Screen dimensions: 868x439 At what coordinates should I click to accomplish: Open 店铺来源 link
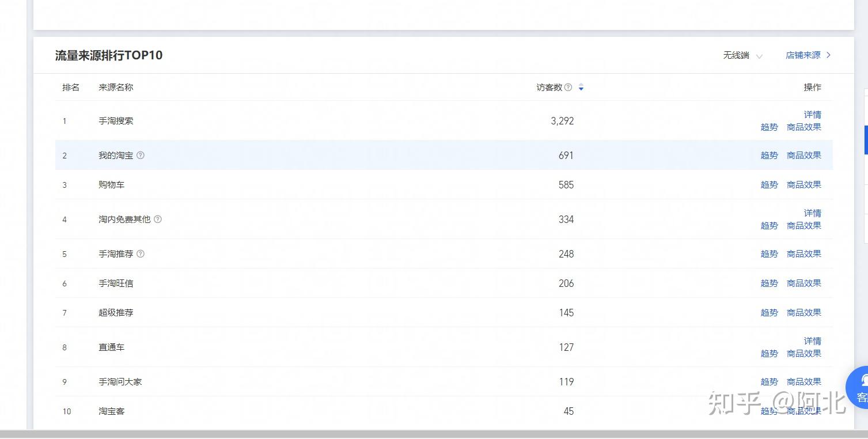click(803, 55)
